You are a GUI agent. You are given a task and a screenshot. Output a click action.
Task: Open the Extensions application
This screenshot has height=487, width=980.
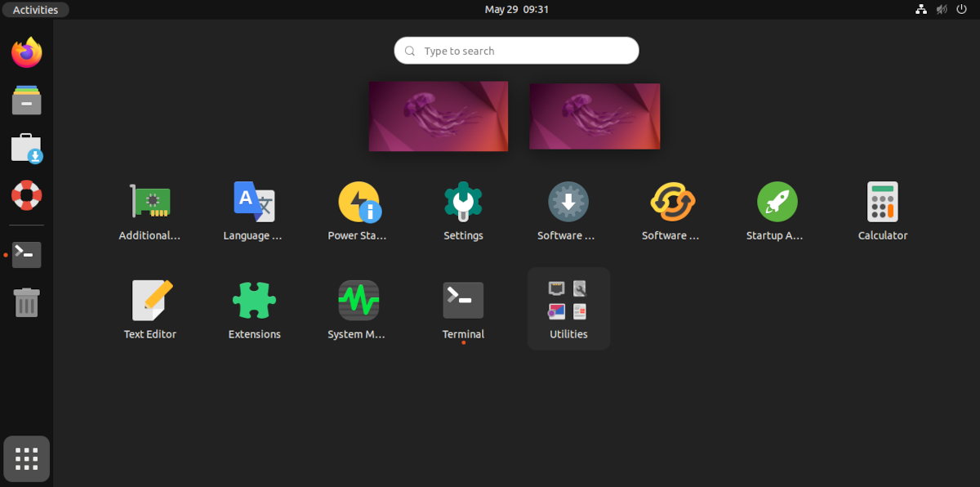pyautogui.click(x=254, y=300)
